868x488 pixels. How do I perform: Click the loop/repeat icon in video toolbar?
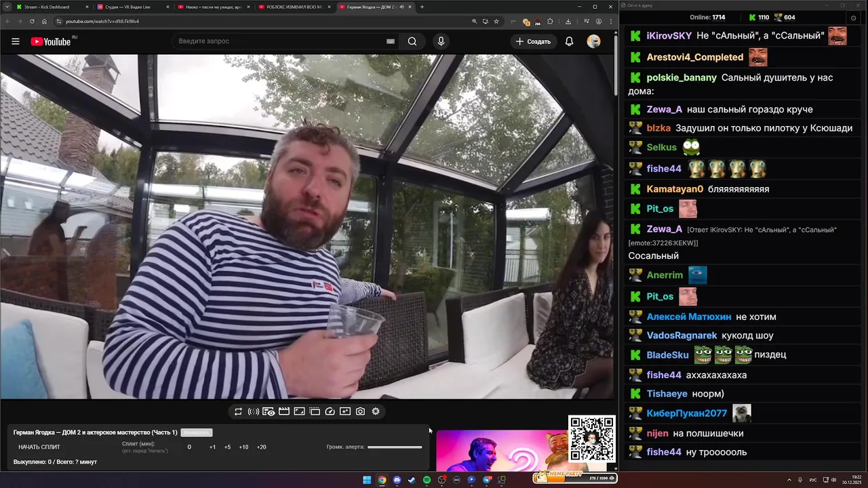(238, 411)
